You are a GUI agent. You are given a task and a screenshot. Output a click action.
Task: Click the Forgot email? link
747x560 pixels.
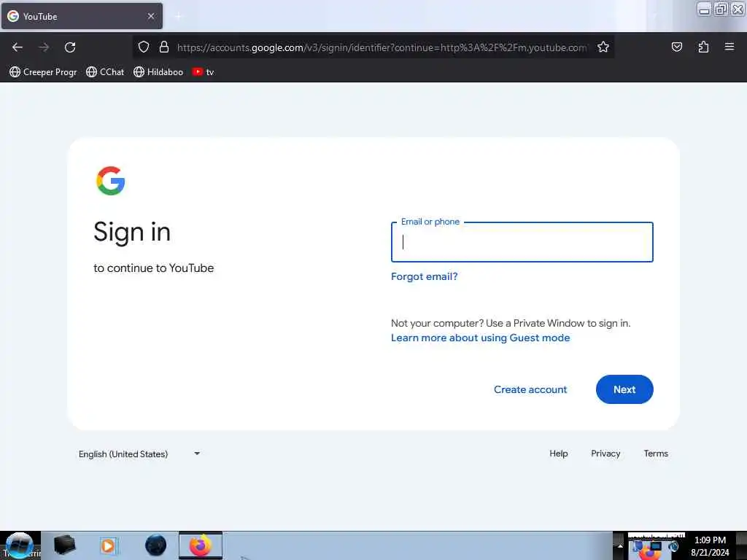tap(424, 276)
